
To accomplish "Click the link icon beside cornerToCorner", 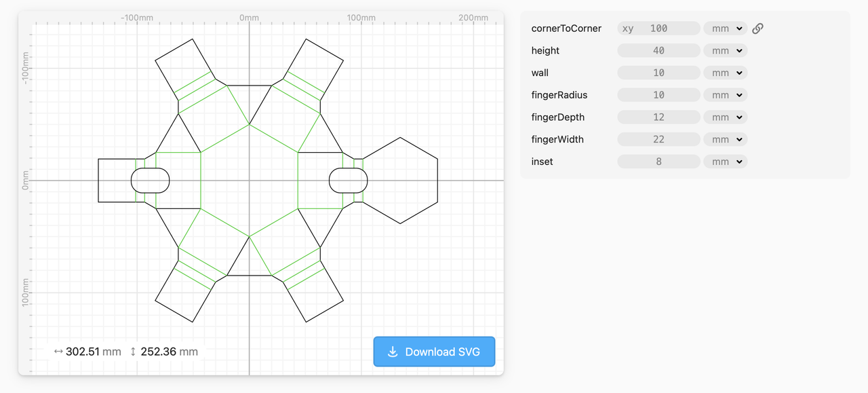I will (x=758, y=29).
